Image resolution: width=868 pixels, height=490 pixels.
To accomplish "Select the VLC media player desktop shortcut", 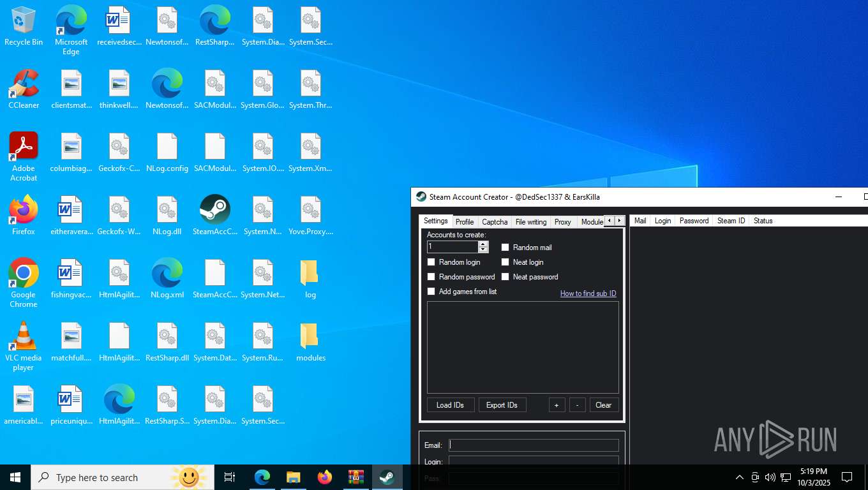I will coord(24,346).
